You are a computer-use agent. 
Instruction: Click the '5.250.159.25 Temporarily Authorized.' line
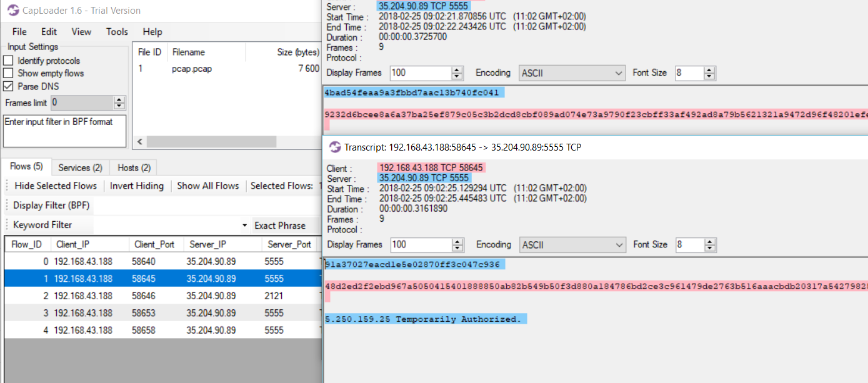(x=426, y=319)
